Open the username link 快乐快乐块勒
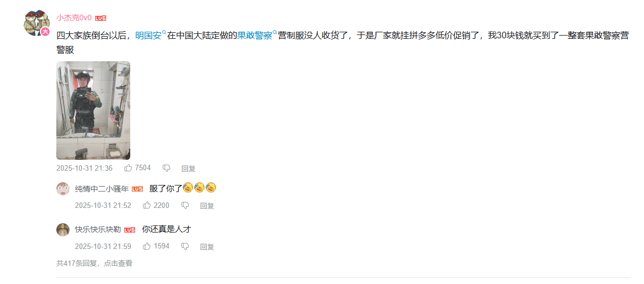 coord(98,229)
